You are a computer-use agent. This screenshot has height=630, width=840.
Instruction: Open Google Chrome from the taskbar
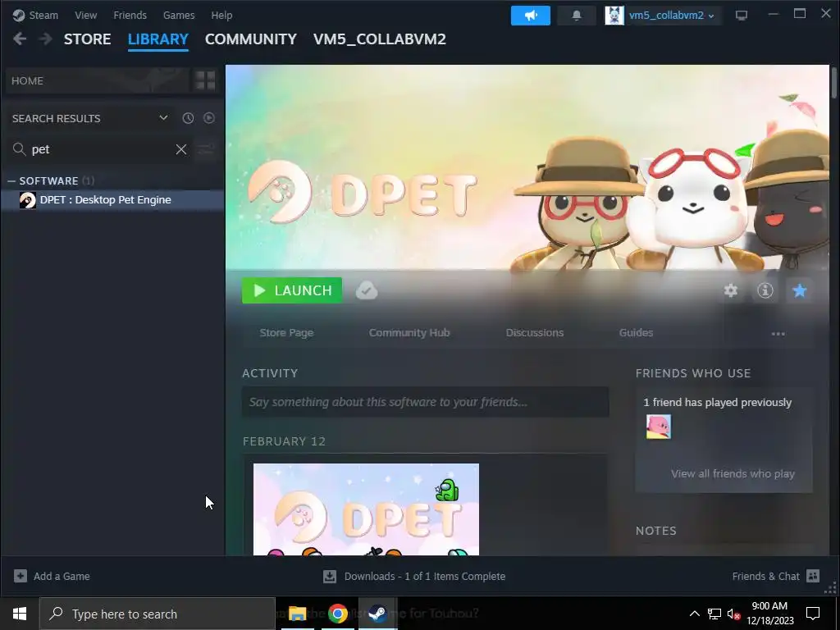[x=338, y=614]
